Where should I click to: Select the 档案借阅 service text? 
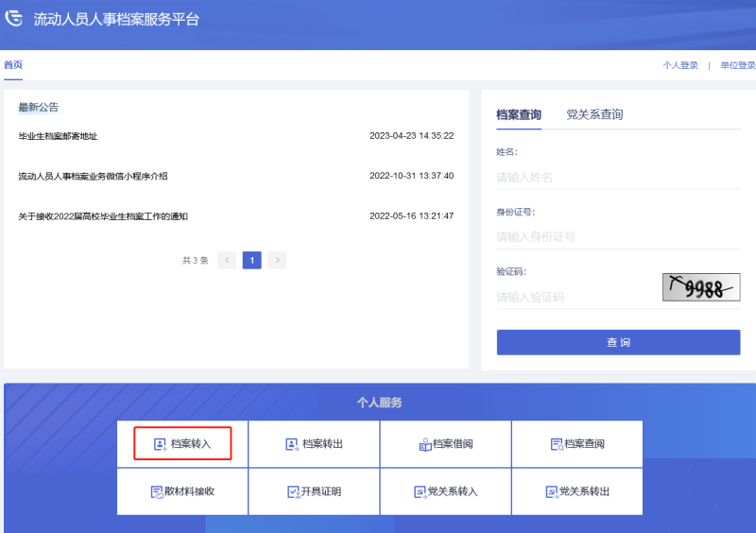click(453, 444)
